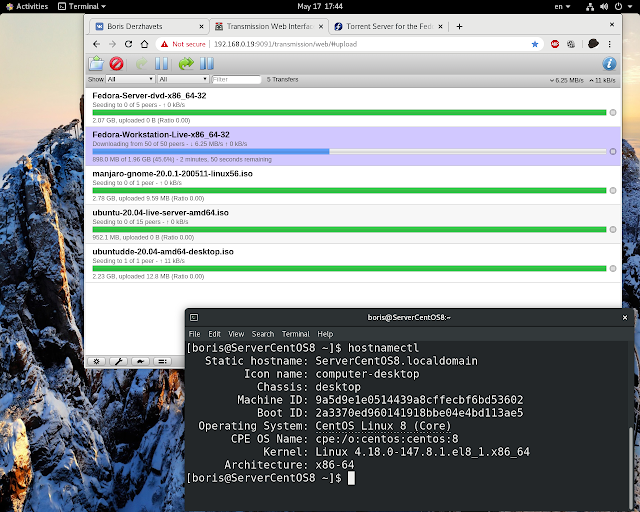Open volume control in top bar
Screen dimensions: 640x512
(x=604, y=7)
